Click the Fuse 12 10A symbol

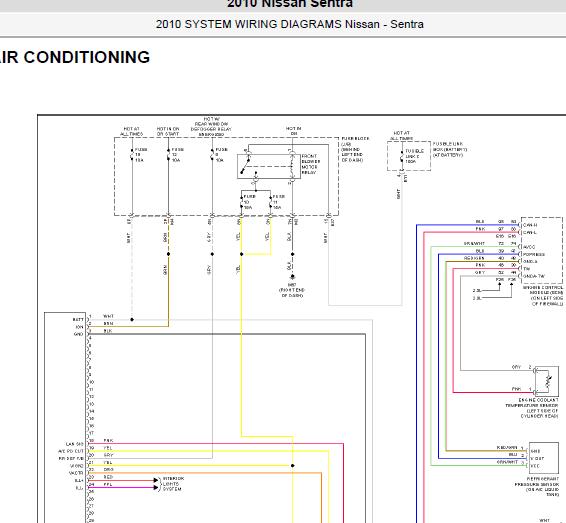[x=169, y=155]
